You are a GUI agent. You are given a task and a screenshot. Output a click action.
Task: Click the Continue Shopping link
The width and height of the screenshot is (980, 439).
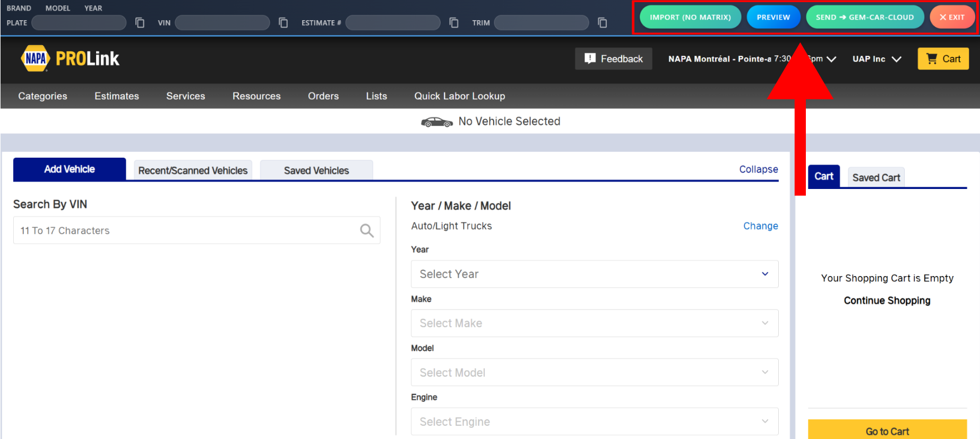887,300
